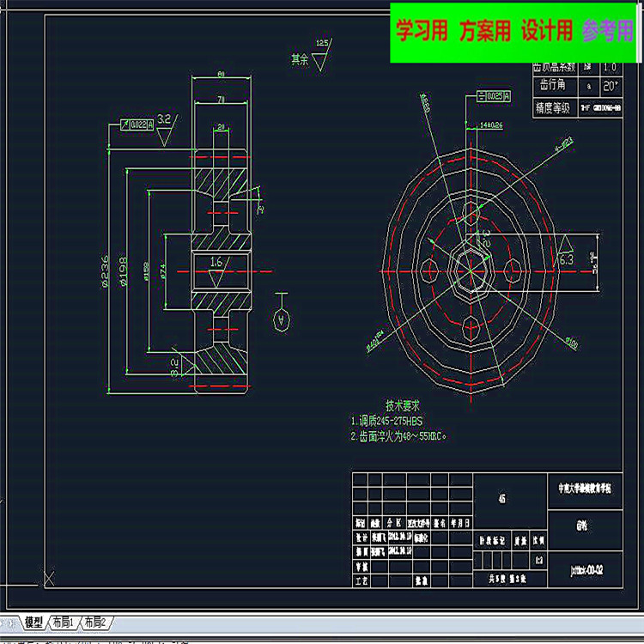Click the 0.025 symmetry tolerance frame
This screenshot has height=644, width=644.
(x=494, y=96)
